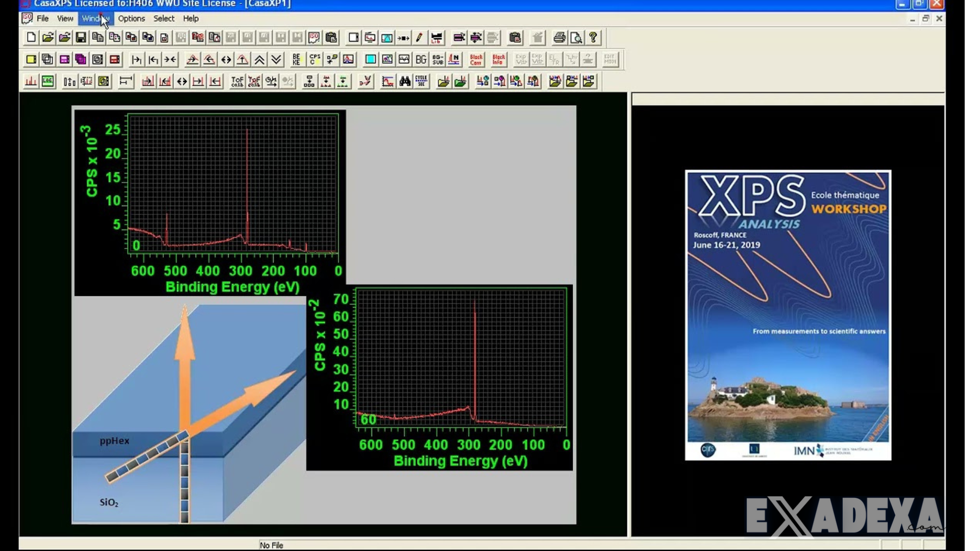
Task: Click the Help question mark button
Action: 594,37
